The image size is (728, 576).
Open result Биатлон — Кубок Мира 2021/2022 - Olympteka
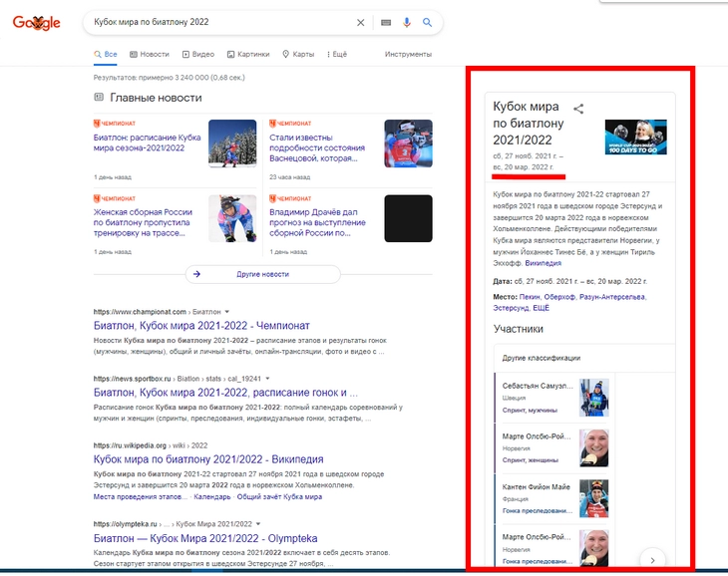pyautogui.click(x=205, y=538)
